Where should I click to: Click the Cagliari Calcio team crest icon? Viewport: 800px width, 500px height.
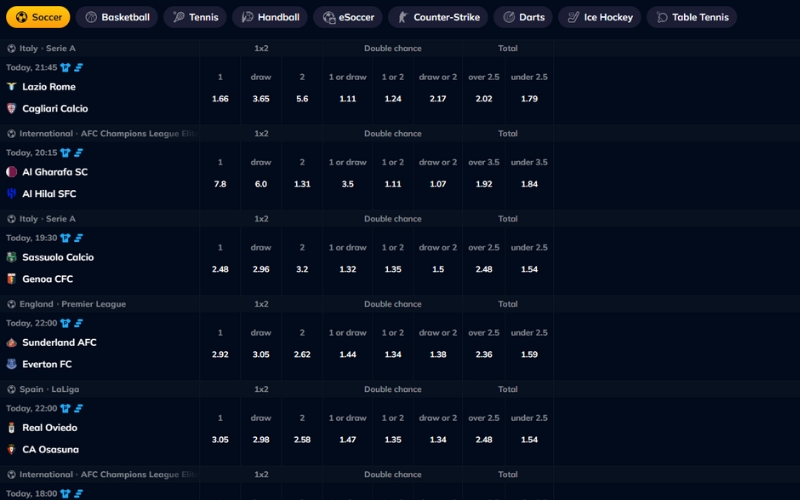(x=11, y=108)
